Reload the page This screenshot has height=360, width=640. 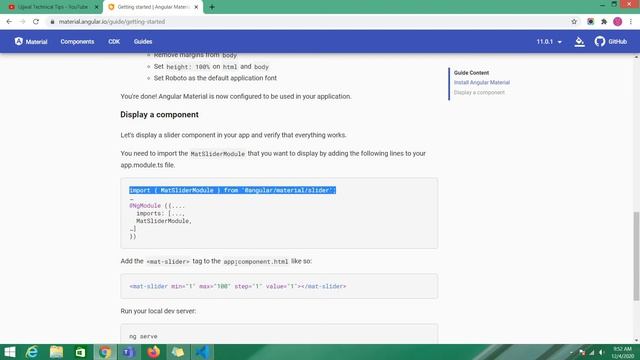pyautogui.click(x=36, y=22)
